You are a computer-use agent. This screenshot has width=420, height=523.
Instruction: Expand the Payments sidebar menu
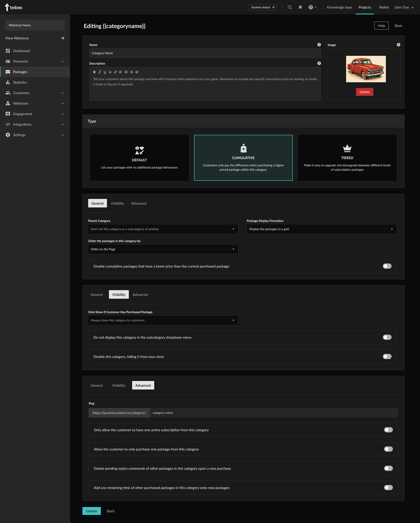[x=63, y=61]
